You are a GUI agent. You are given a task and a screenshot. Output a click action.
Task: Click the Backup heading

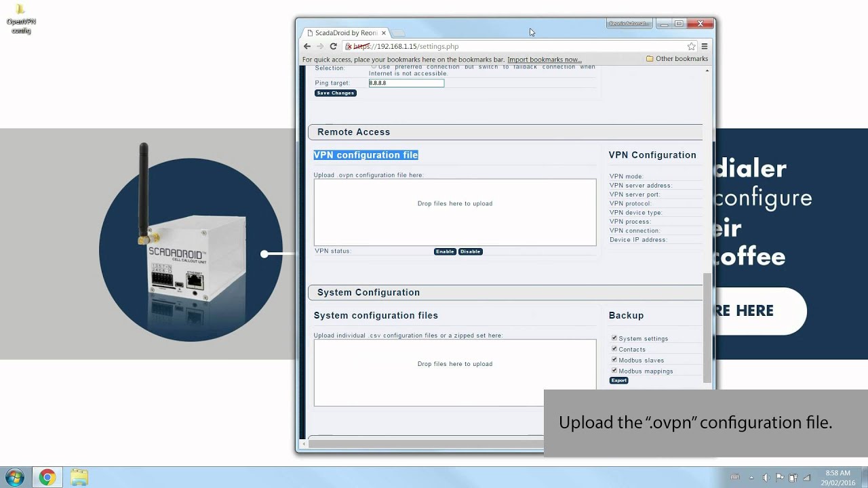tap(626, 316)
